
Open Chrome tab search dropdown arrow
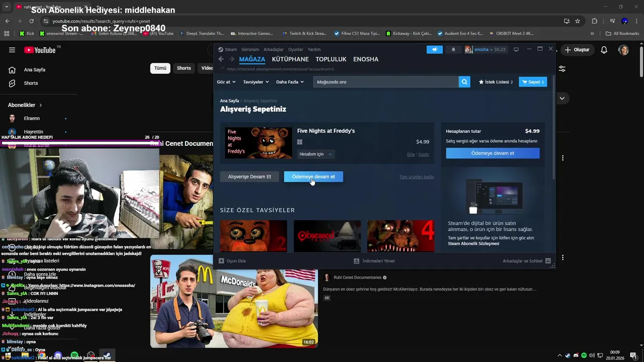click(7, 7)
